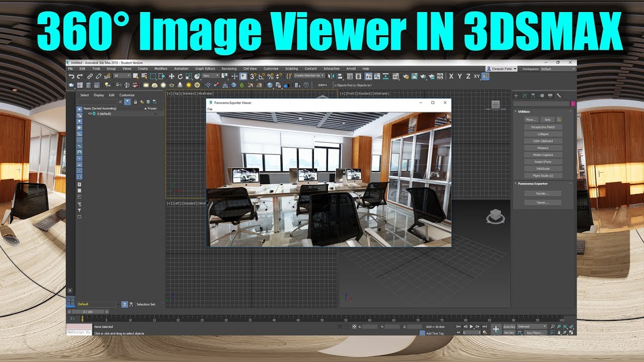This screenshot has width=644, height=362.
Task: Click the pink object color swatch
Action: [x=573, y=104]
